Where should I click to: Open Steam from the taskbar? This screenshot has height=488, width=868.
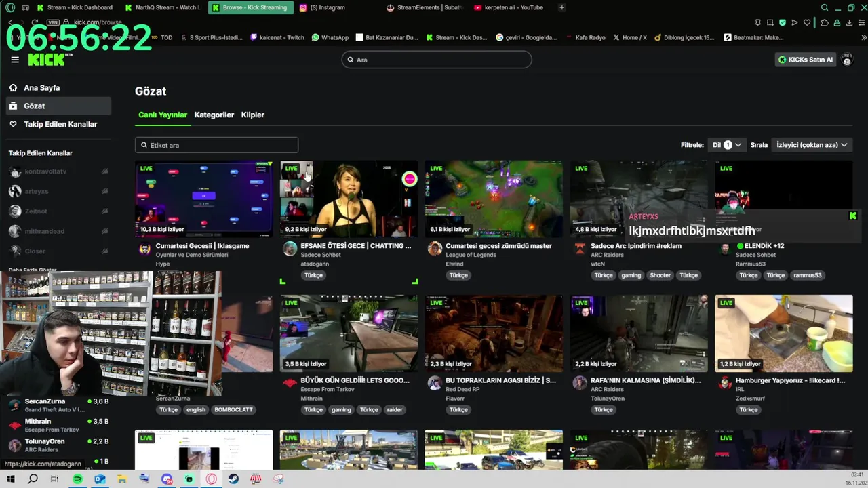[x=233, y=479]
